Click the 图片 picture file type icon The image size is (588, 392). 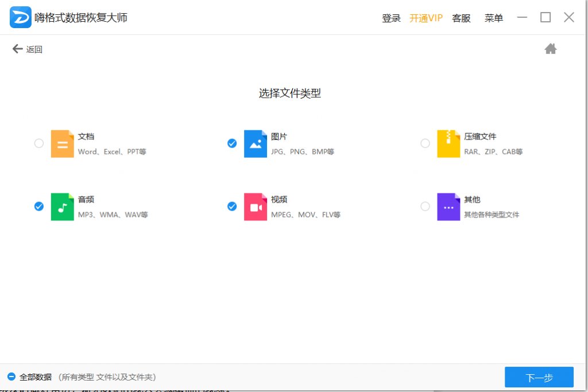[256, 143]
